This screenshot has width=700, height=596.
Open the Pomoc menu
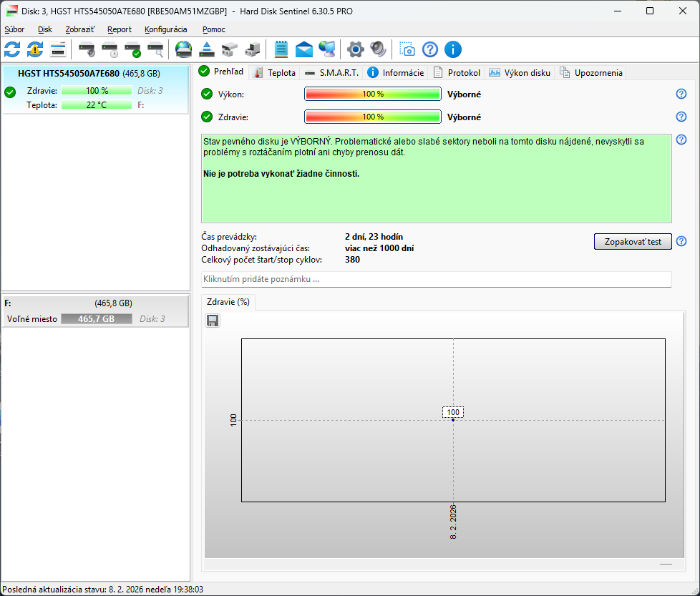[x=214, y=29]
